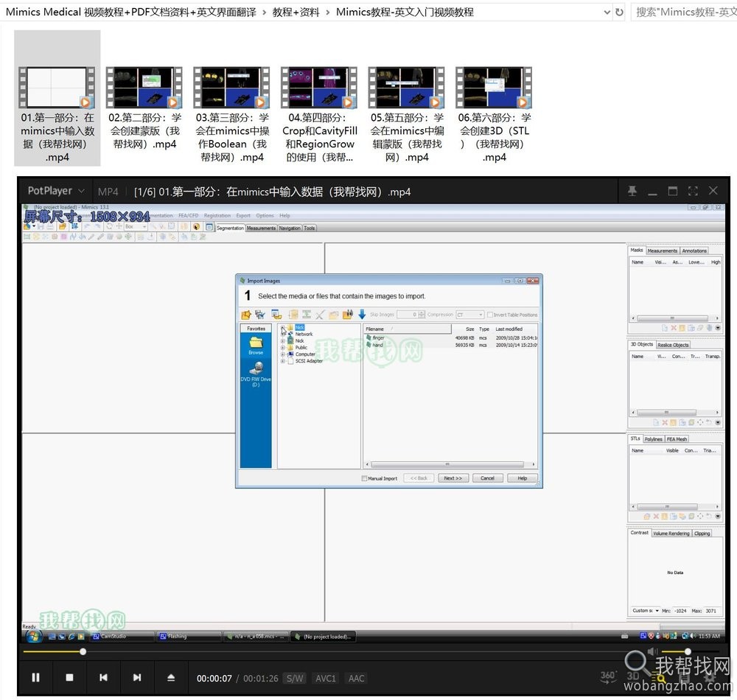Viewport: 737px width, 700px height.
Task: Pin PotPlayer window always on top
Action: (632, 191)
